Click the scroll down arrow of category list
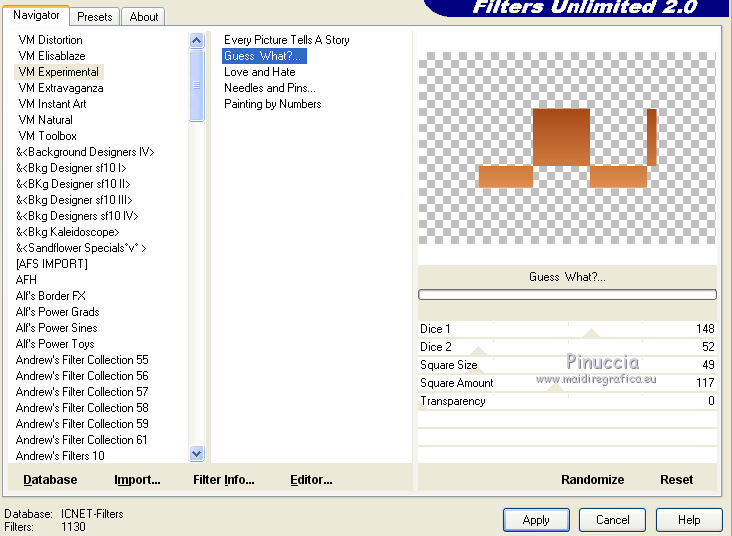 (197, 453)
